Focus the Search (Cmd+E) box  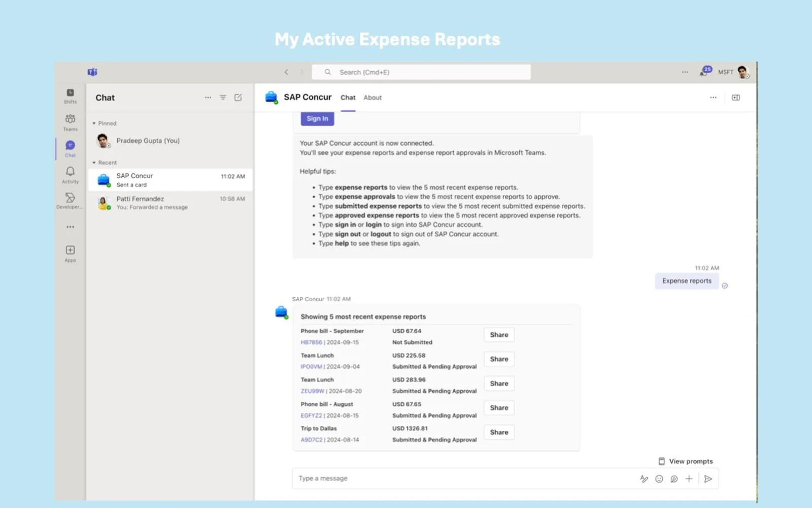[421, 72]
